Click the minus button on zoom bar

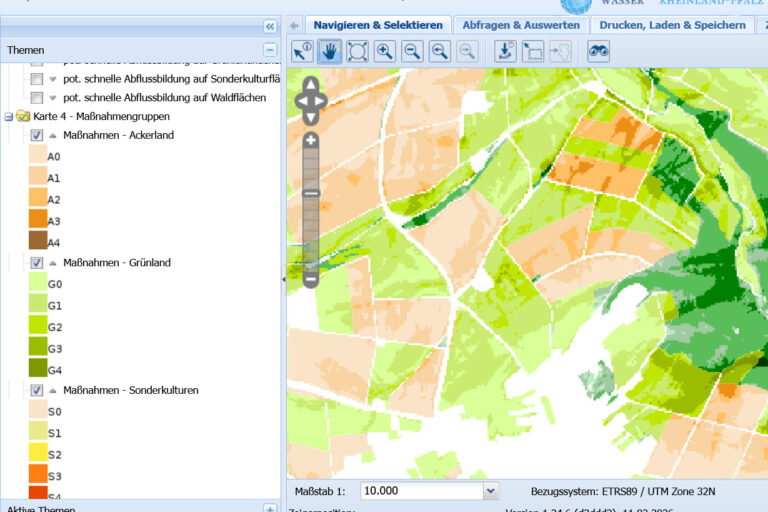click(x=311, y=279)
